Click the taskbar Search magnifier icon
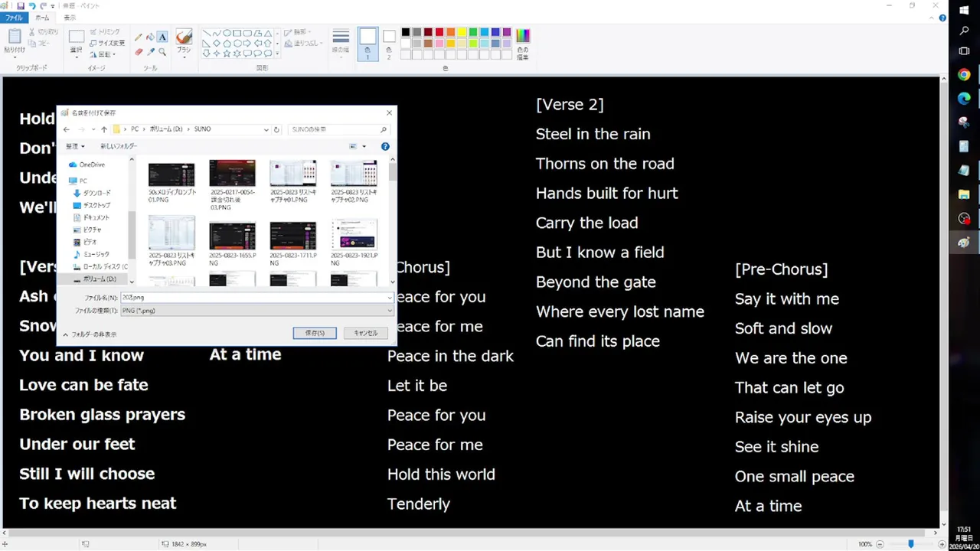This screenshot has width=980, height=551. [x=964, y=31]
